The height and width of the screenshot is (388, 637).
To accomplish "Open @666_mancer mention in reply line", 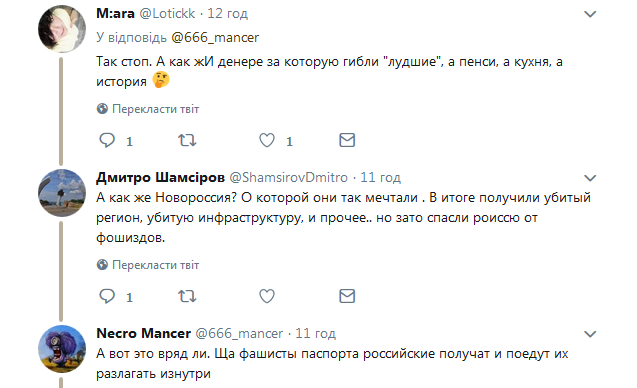I will (215, 37).
